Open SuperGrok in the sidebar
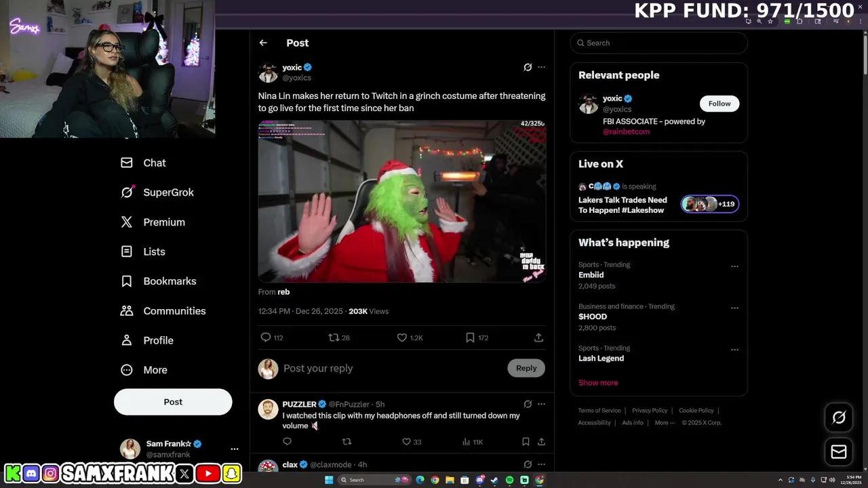 click(x=157, y=192)
